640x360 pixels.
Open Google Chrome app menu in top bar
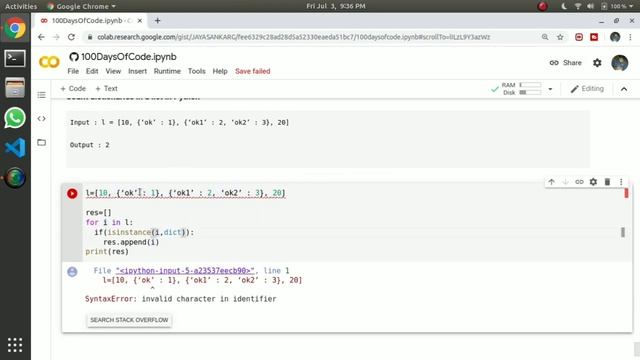[81, 6]
